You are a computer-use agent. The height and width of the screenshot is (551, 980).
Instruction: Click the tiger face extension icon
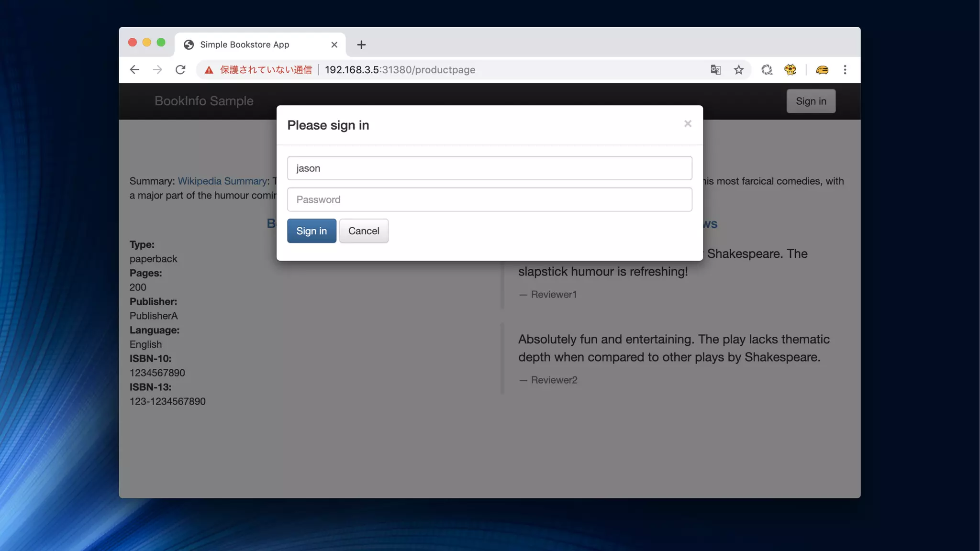click(x=790, y=70)
